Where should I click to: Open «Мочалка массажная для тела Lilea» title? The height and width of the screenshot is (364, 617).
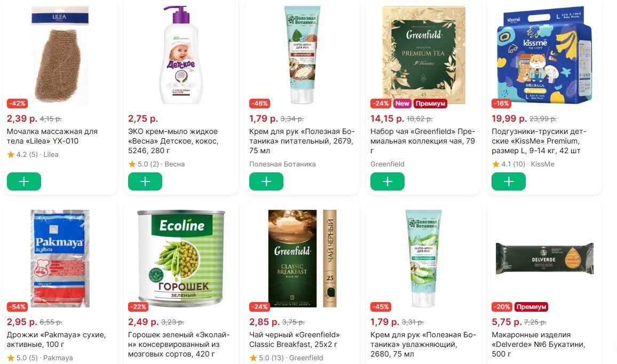52,136
